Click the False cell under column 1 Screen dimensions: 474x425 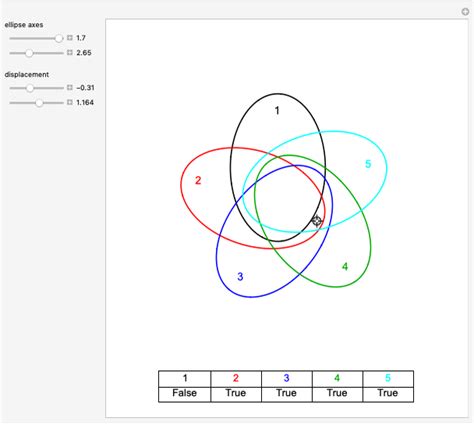pyautogui.click(x=185, y=394)
